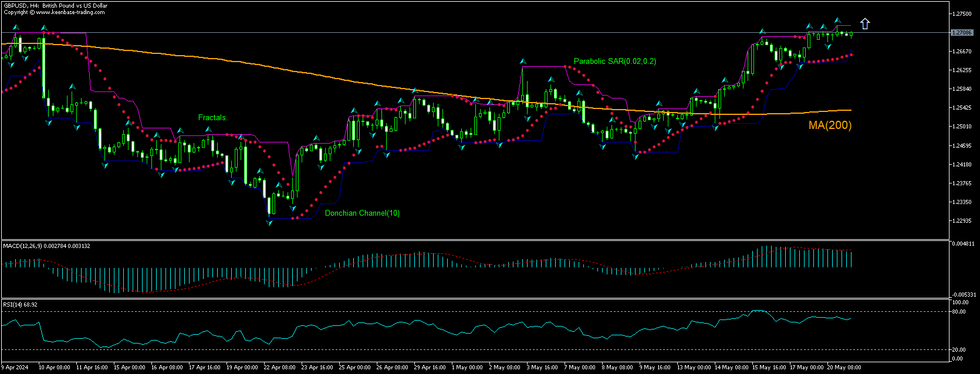Image resolution: width=980 pixels, height=374 pixels.
Task: Click the RSI scale value 0.00
Action: 958,358
